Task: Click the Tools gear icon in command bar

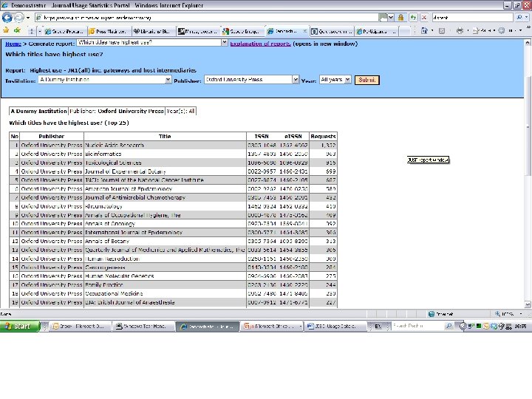Action: pos(502,31)
